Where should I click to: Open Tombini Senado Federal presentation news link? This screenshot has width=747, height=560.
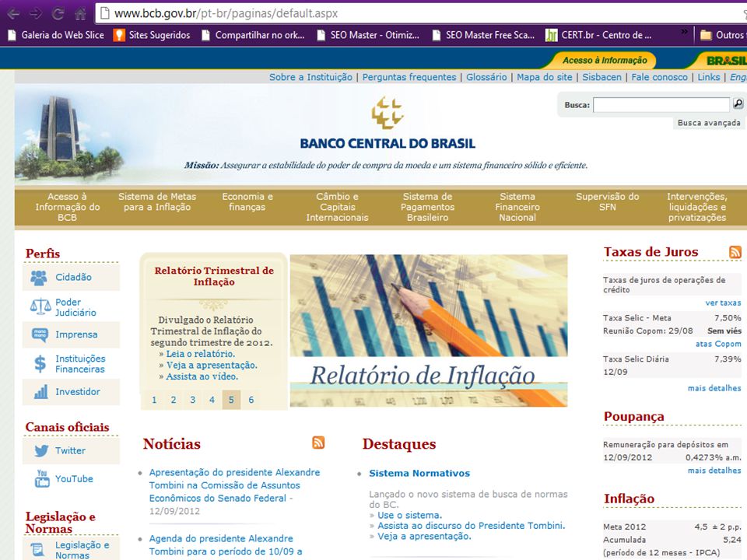[x=234, y=485]
